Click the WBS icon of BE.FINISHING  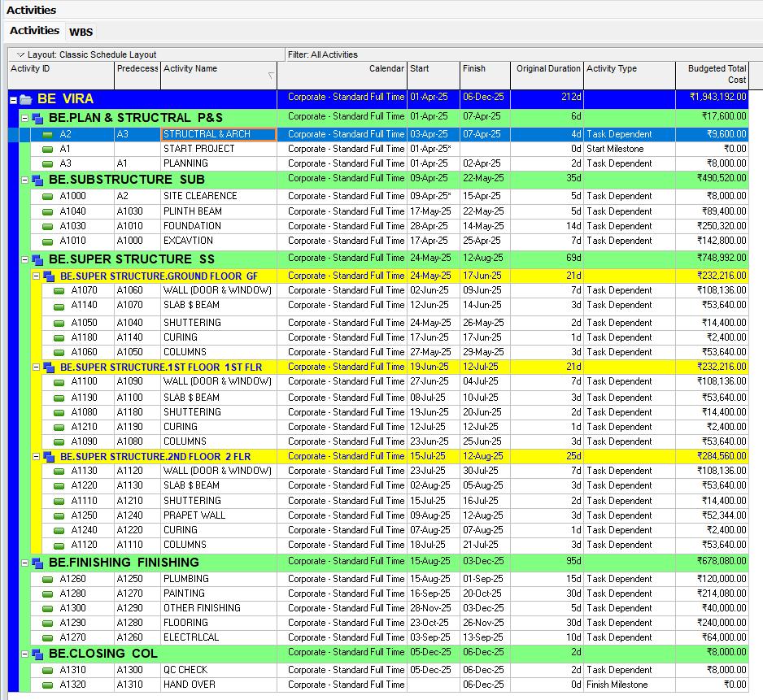pyautogui.click(x=37, y=563)
